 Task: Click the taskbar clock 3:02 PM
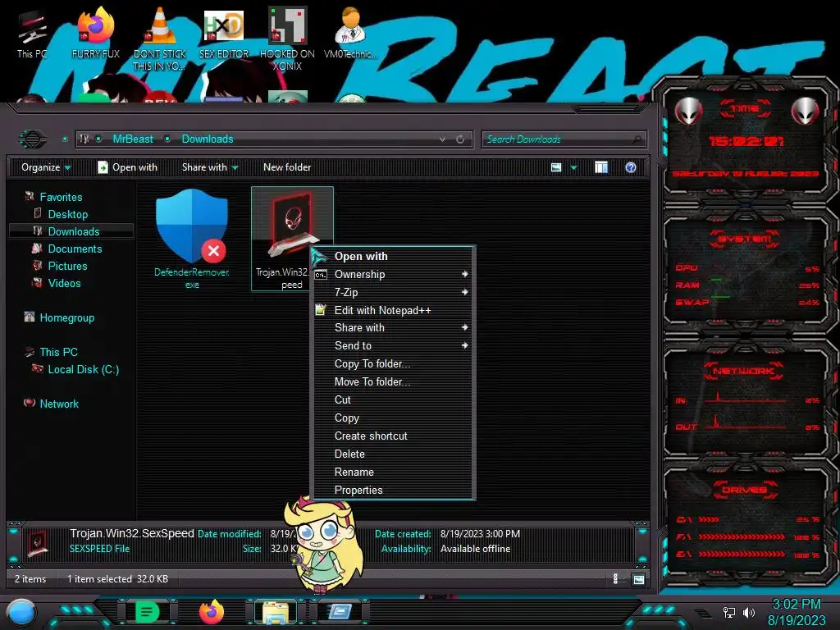click(x=796, y=605)
